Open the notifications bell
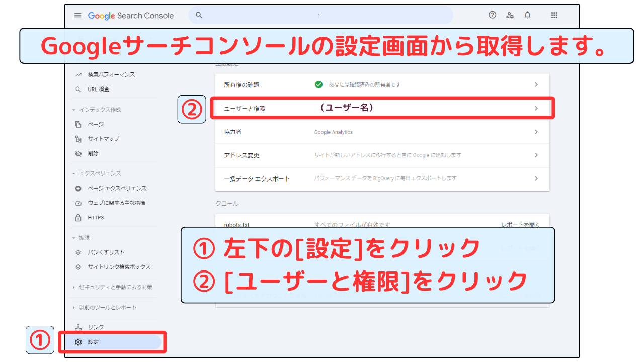Image resolution: width=644 pixels, height=362 pixels. [527, 15]
